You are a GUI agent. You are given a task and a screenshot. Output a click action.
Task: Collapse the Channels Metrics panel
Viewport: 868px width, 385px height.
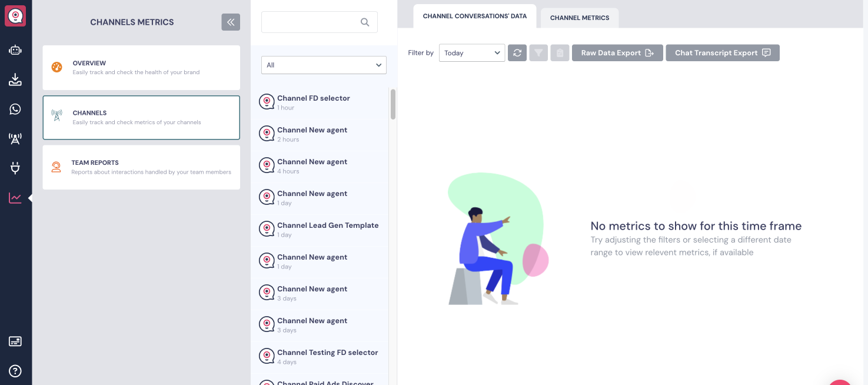(230, 22)
